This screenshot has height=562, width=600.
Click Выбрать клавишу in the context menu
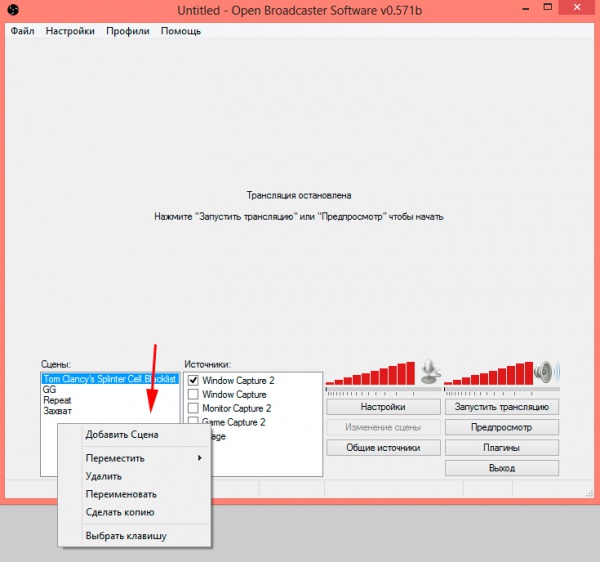pyautogui.click(x=126, y=536)
